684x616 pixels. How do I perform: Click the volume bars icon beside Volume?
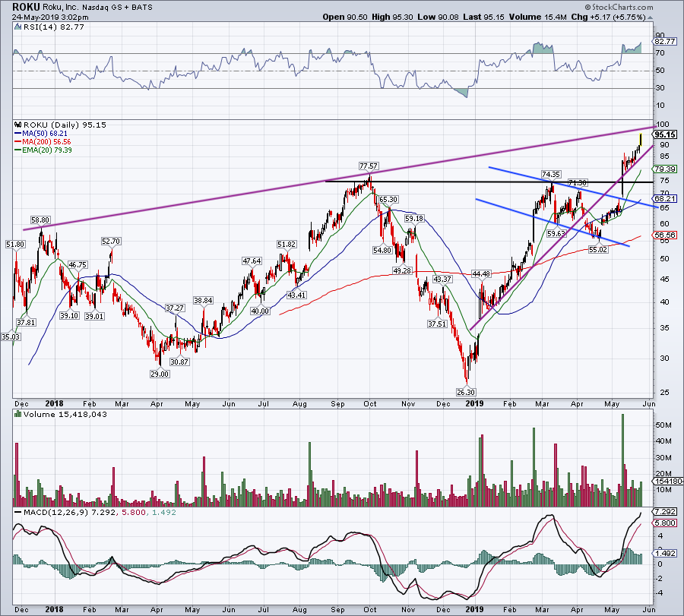18,414
